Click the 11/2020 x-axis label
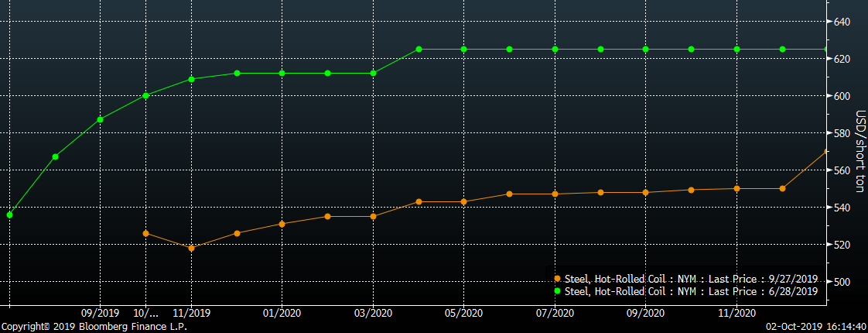Image resolution: width=868 pixels, height=333 pixels. pos(736,313)
